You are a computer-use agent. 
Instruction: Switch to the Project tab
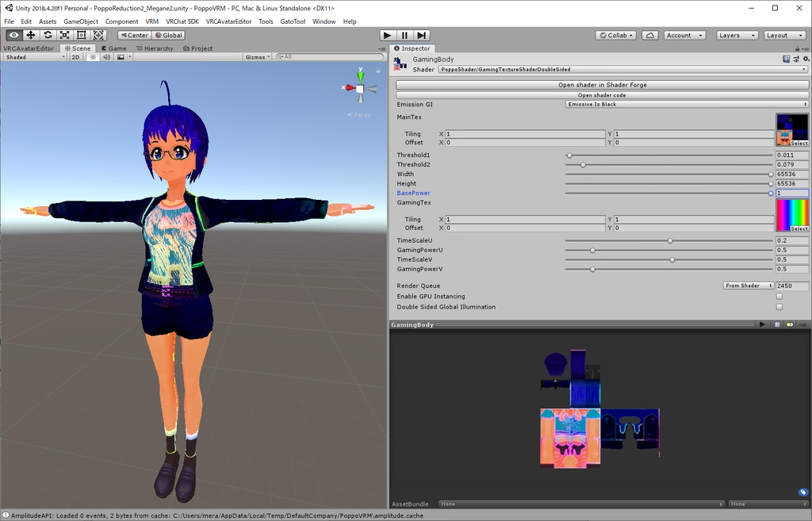(x=197, y=48)
